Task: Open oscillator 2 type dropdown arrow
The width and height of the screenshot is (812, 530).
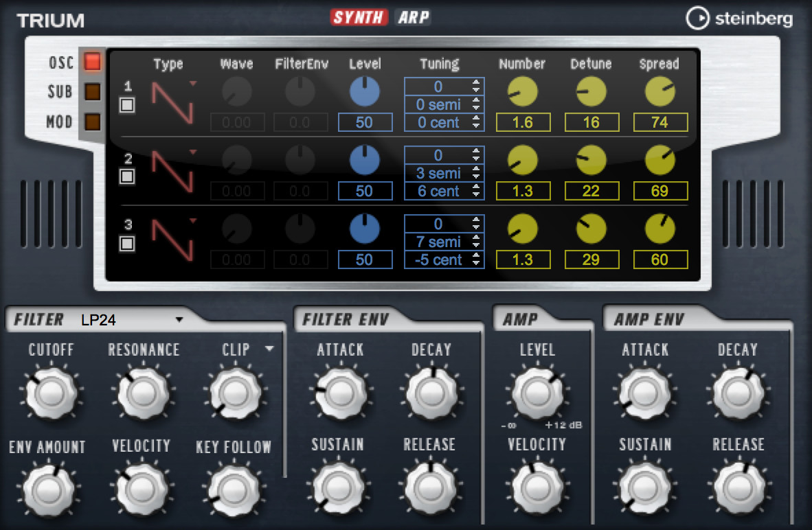Action: [193, 152]
